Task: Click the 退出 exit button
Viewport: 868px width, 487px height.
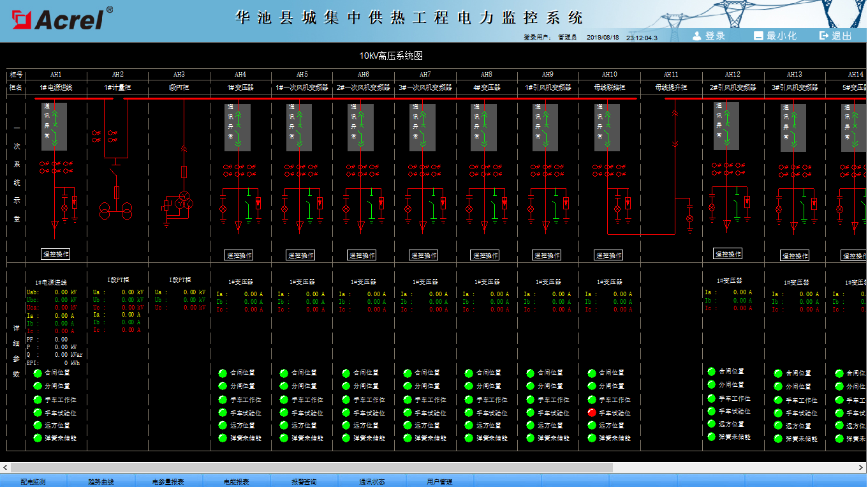Action: pyautogui.click(x=835, y=36)
